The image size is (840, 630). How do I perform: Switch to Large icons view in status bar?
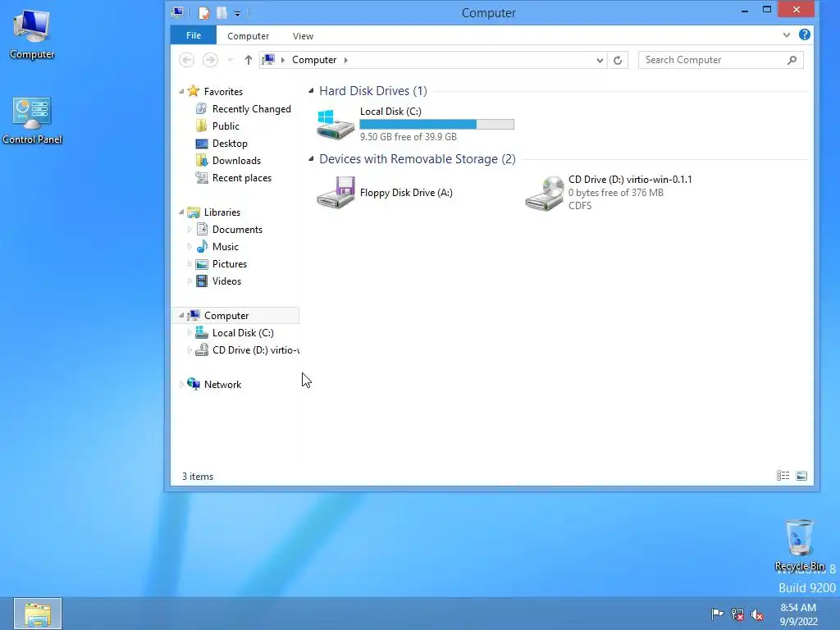801,476
